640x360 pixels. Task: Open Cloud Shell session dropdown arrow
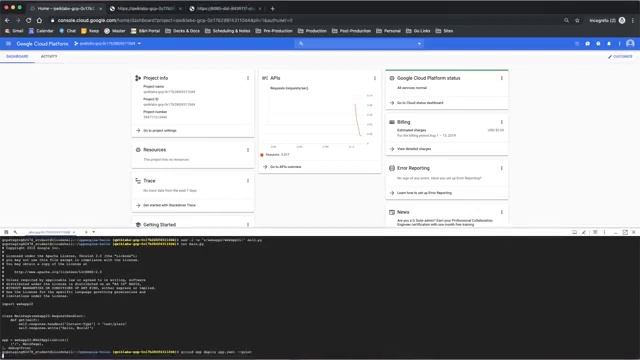[93, 232]
